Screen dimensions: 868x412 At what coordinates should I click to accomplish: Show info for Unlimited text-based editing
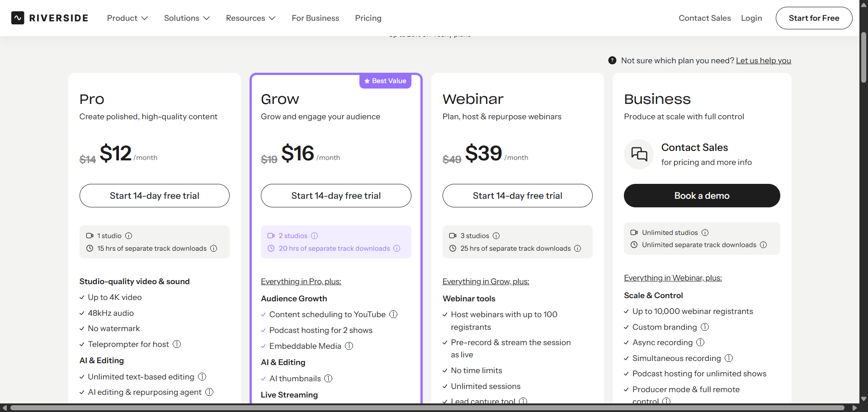coord(203,377)
